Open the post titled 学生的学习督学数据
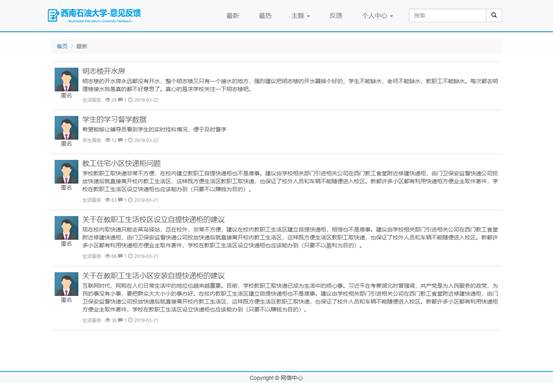 pyautogui.click(x=114, y=119)
